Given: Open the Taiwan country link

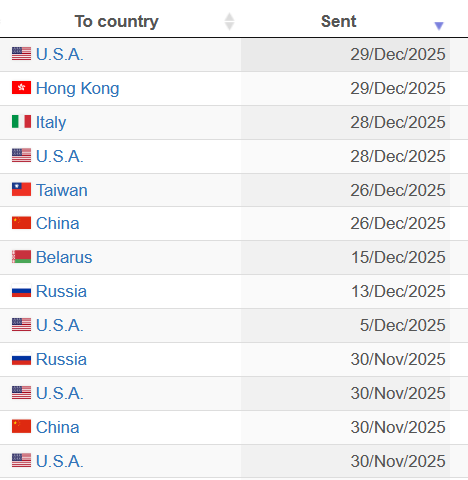Looking at the screenshot, I should 62,190.
